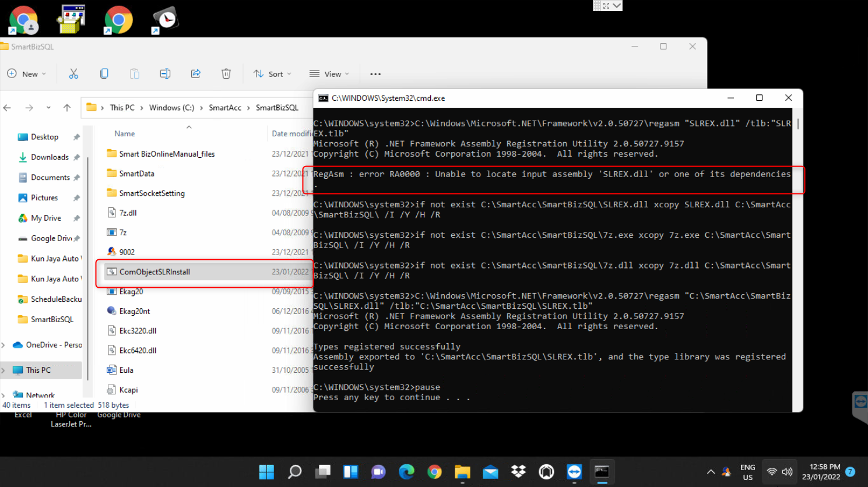The height and width of the screenshot is (487, 868).
Task: Open Task View on the taskbar
Action: [322, 471]
